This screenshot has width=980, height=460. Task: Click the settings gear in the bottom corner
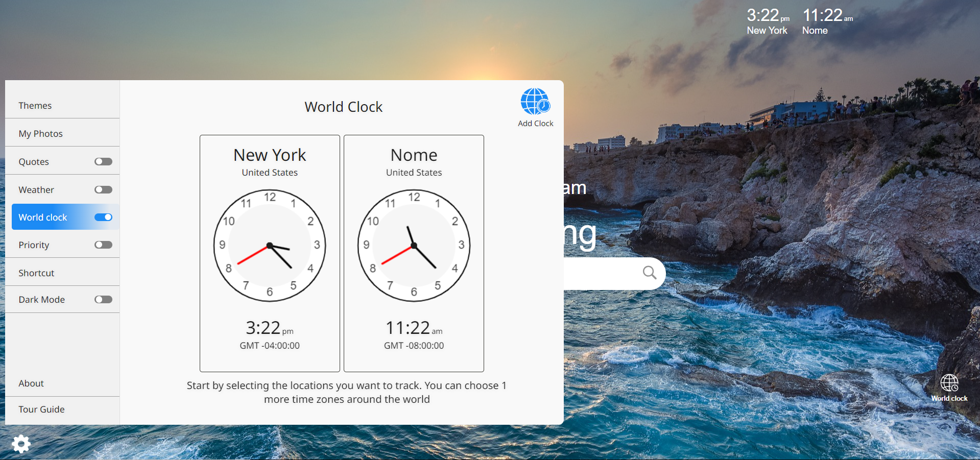coord(21,444)
